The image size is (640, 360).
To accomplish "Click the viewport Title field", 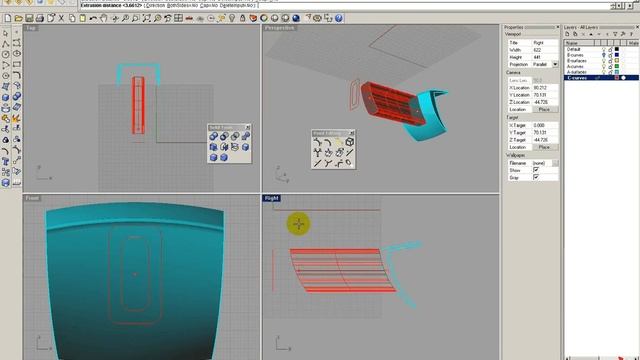I will point(545,43).
